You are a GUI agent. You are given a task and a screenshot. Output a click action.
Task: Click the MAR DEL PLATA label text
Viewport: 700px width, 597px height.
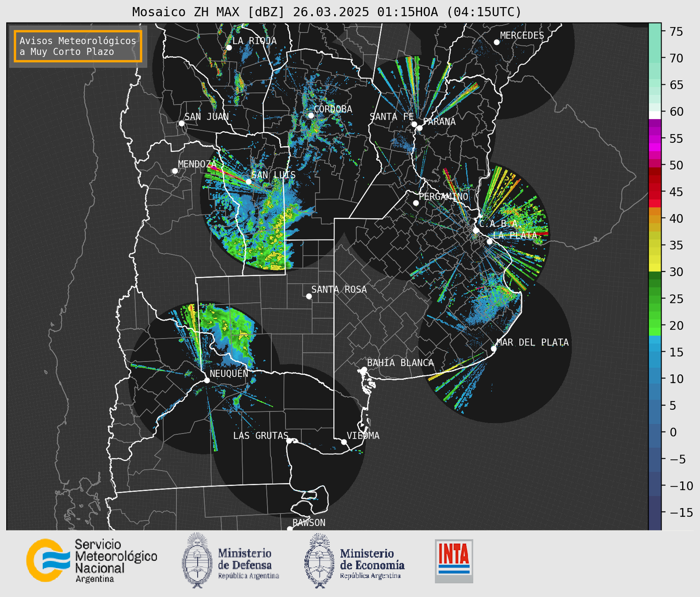click(x=532, y=343)
